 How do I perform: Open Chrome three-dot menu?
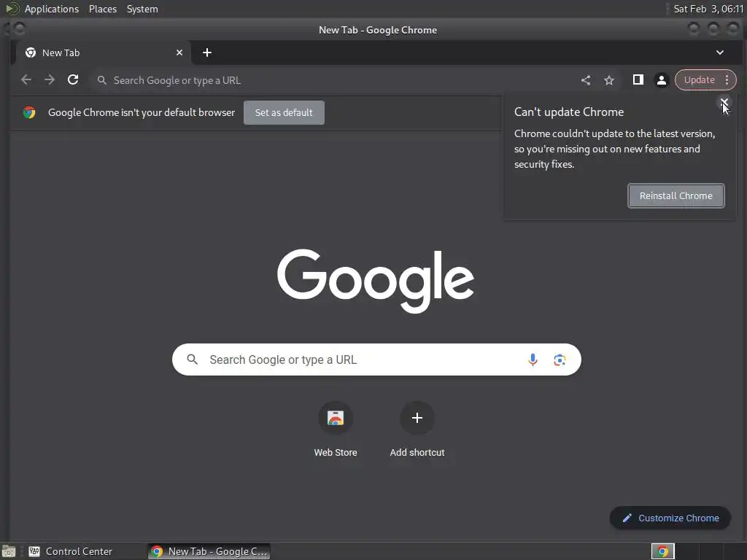point(727,80)
